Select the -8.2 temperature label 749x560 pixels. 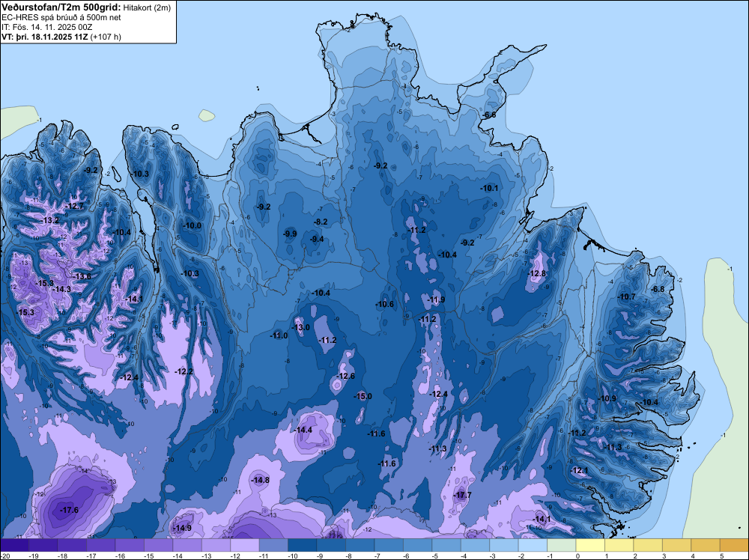click(321, 222)
